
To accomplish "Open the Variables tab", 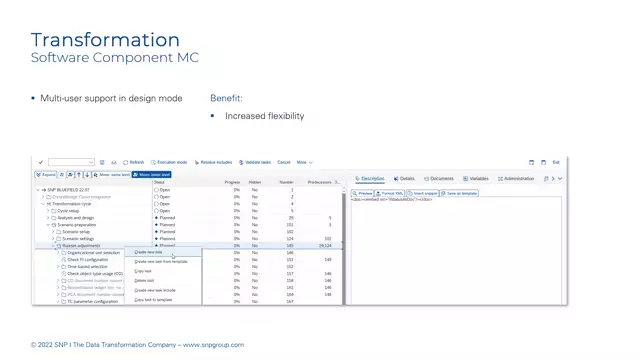I will (476, 179).
